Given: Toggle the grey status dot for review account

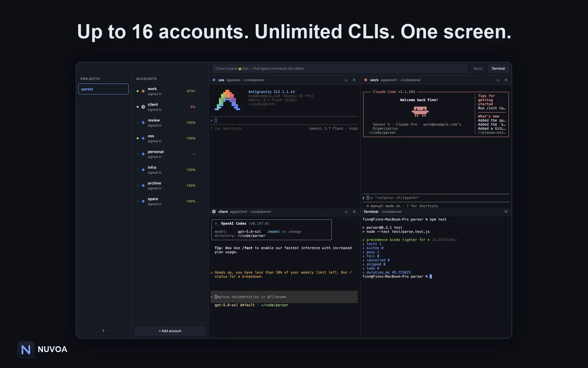Looking at the screenshot, I should (138, 123).
